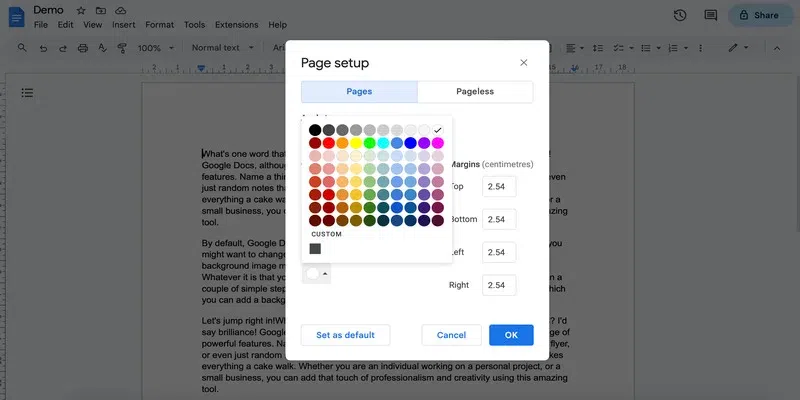
Task: Open the line and paragraph spacing icon
Action: [x=598, y=48]
